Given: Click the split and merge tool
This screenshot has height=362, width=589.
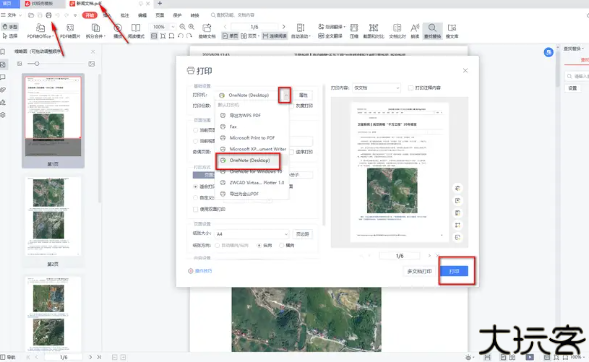Looking at the screenshot, I should (x=96, y=31).
